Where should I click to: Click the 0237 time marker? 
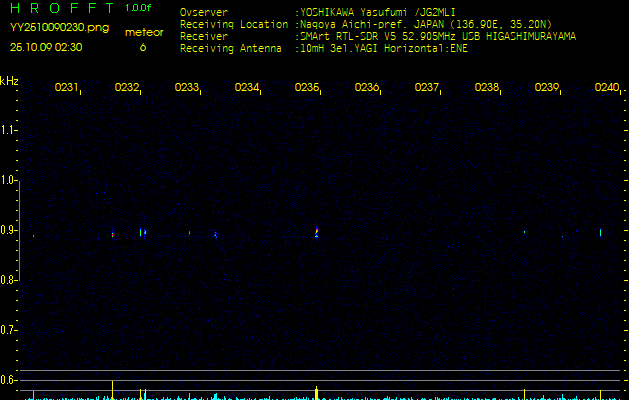pos(427,87)
